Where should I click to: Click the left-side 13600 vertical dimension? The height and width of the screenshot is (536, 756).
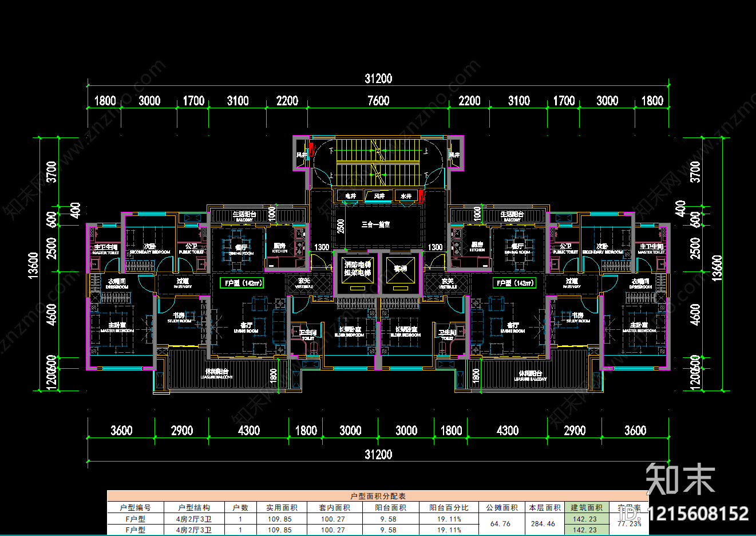coord(34,265)
